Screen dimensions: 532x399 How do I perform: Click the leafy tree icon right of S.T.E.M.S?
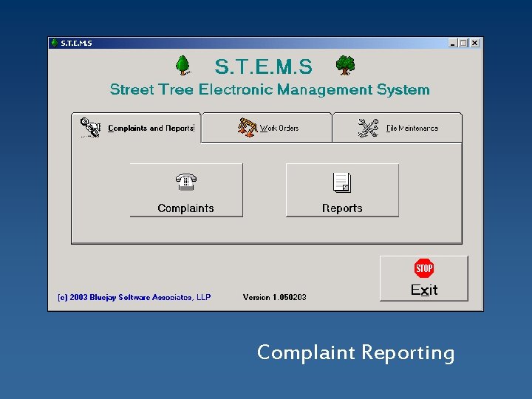click(x=345, y=65)
